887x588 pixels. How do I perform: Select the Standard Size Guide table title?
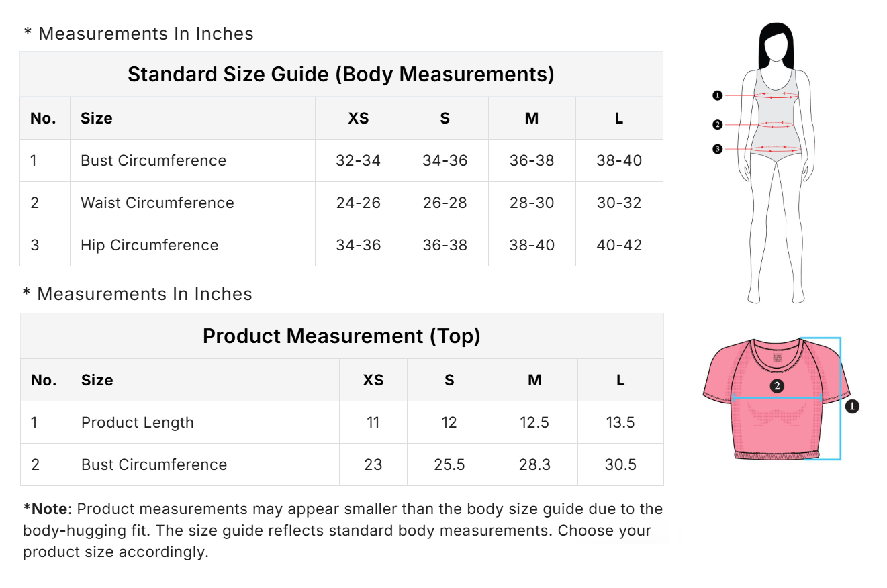tap(341, 74)
